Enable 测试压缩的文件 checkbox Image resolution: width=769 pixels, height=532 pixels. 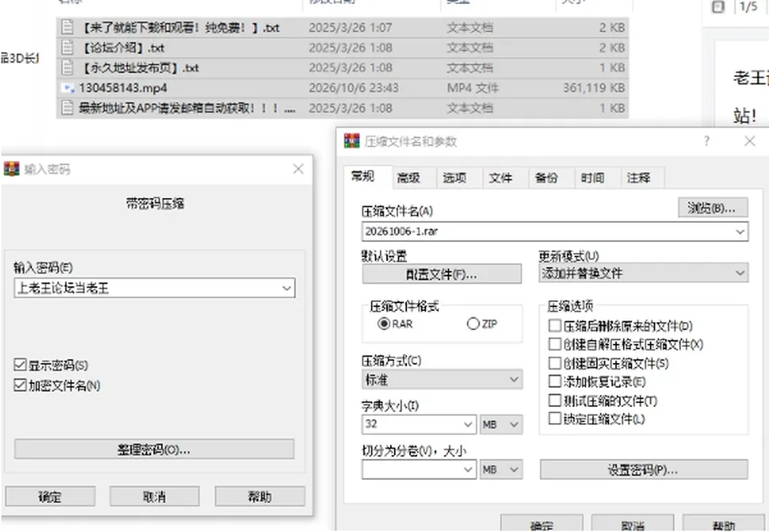tap(554, 400)
